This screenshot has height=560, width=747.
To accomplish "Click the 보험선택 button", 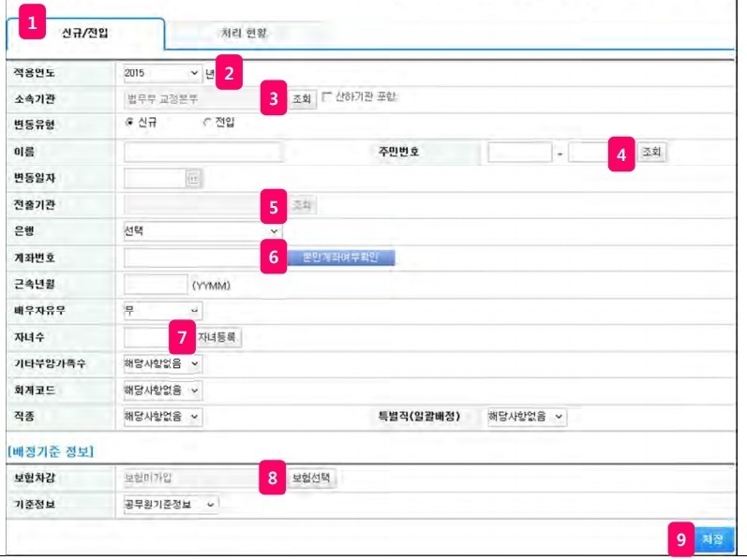I will click(x=311, y=478).
